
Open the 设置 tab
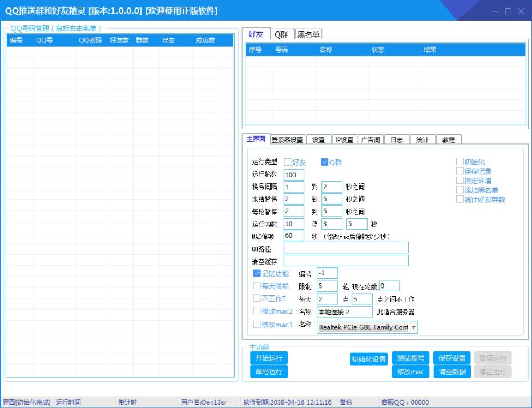(x=319, y=139)
